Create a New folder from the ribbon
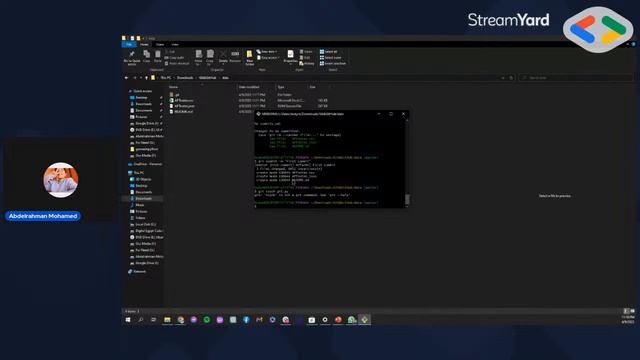 click(249, 58)
